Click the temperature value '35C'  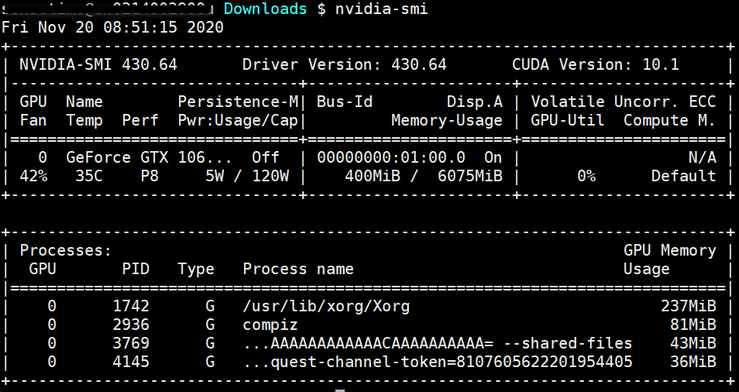coord(89,176)
